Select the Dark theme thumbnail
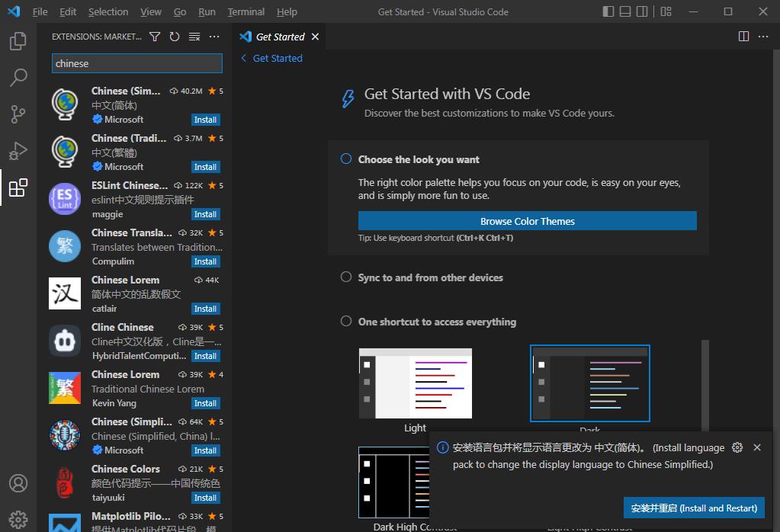This screenshot has width=780, height=532. (x=589, y=383)
